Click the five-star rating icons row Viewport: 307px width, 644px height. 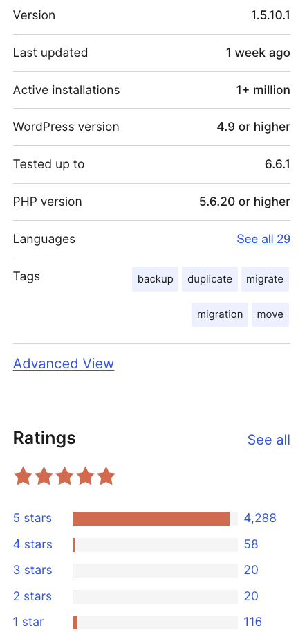[64, 476]
